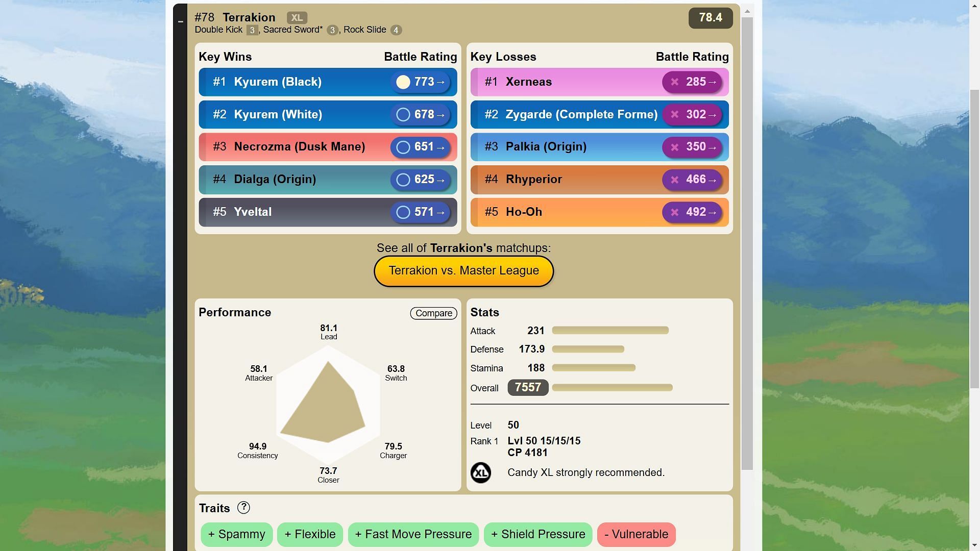Select the + Flexible trait
The height and width of the screenshot is (551, 980).
pos(310,534)
